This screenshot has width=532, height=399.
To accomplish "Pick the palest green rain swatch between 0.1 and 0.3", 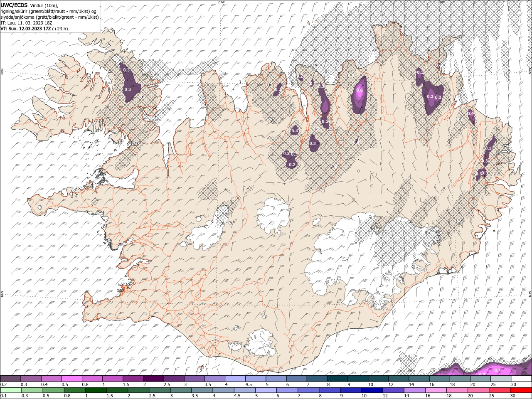I will coord(11,390).
